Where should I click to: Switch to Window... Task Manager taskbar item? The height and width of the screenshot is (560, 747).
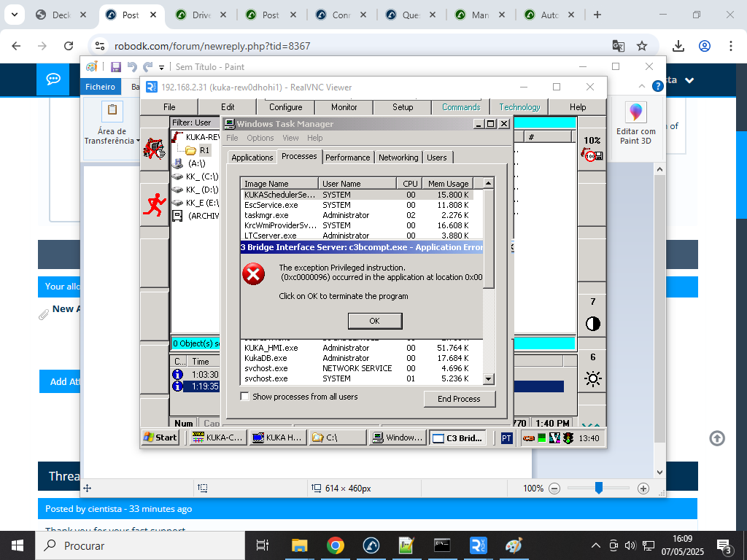pos(398,437)
